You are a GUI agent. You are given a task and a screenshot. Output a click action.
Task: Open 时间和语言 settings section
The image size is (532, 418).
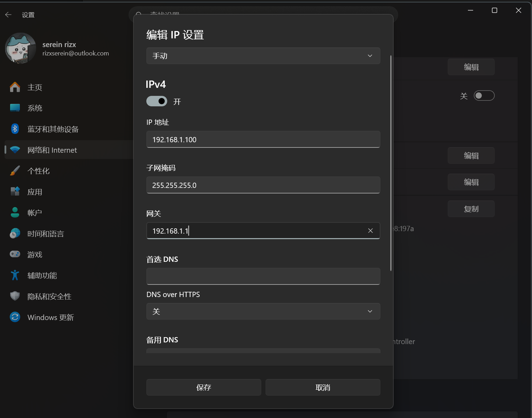(45, 234)
